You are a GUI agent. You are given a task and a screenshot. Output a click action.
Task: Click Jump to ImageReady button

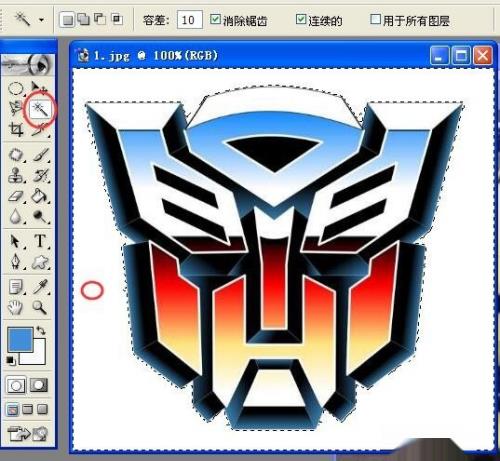[x=28, y=434]
